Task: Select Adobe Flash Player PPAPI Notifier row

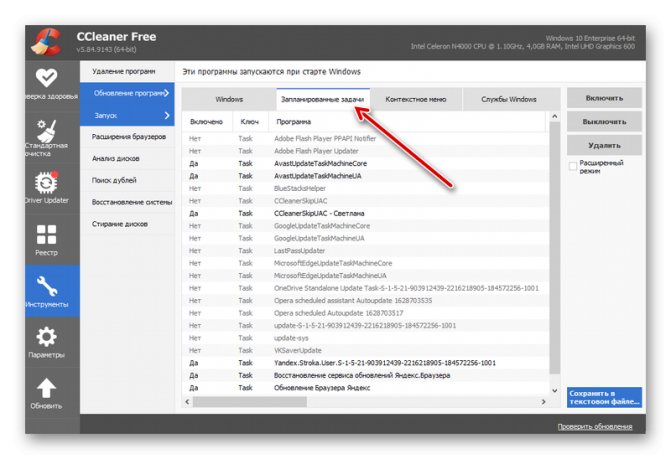Action: pyautogui.click(x=366, y=139)
